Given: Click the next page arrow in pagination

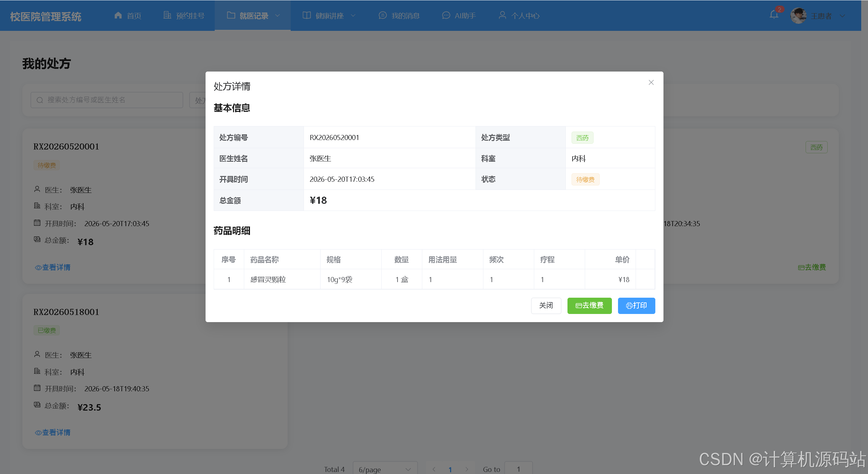Looking at the screenshot, I should point(467,469).
